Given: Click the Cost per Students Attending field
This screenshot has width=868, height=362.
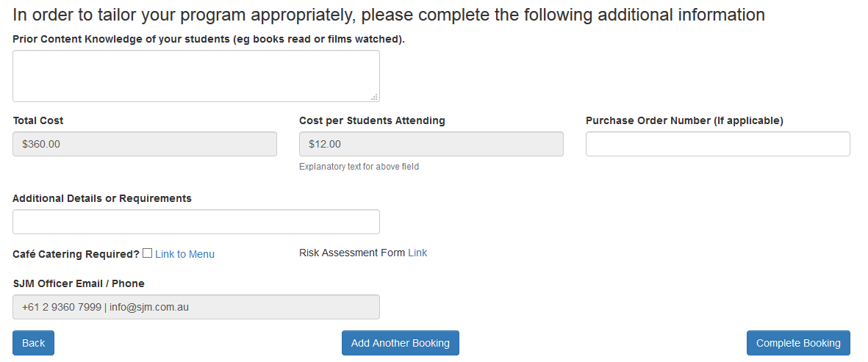Looking at the screenshot, I should point(431,144).
